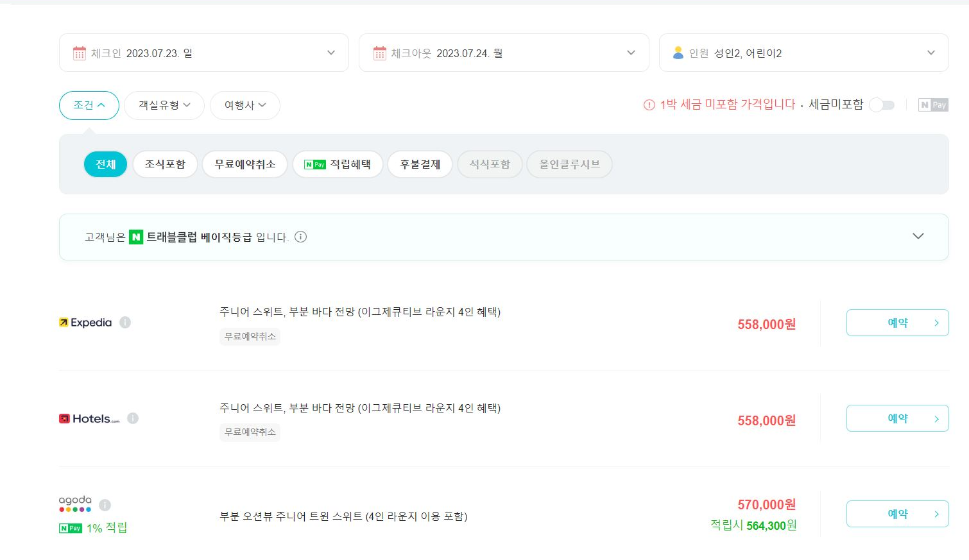Open the 인원 guests dropdown

[x=803, y=53]
